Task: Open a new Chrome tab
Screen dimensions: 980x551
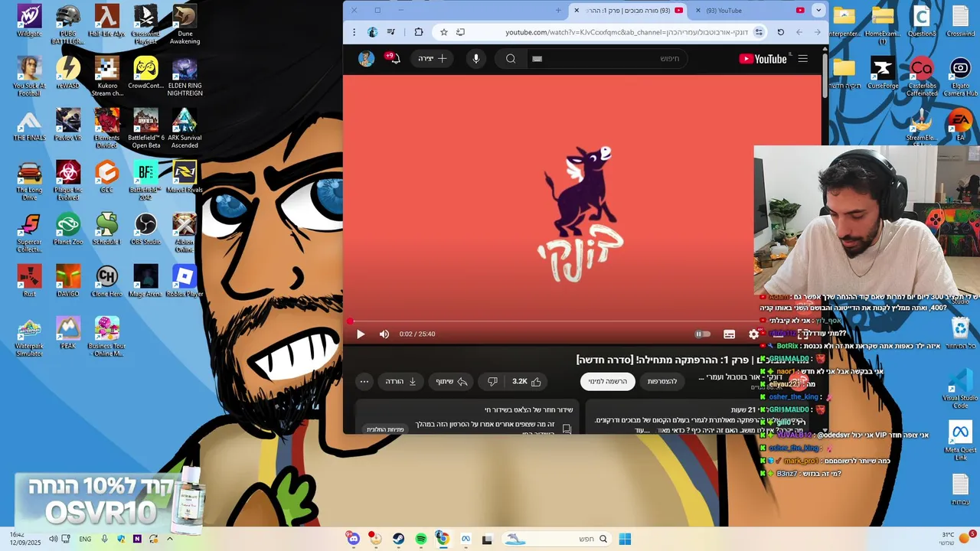Action: point(558,11)
